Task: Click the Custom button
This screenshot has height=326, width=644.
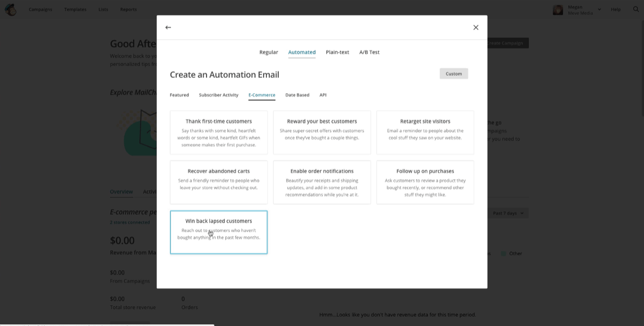Action: point(453,73)
